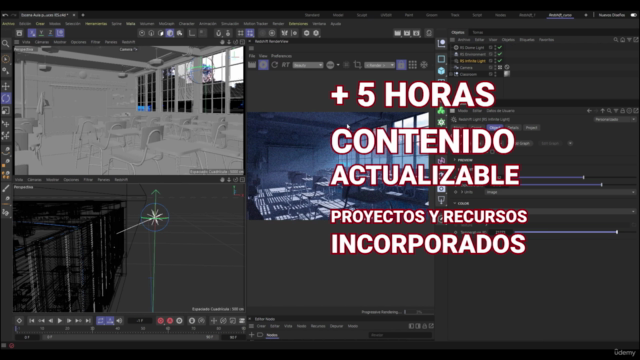The width and height of the screenshot is (640, 360).
Task: Toggle the Z axis lock
Action: 50,33
